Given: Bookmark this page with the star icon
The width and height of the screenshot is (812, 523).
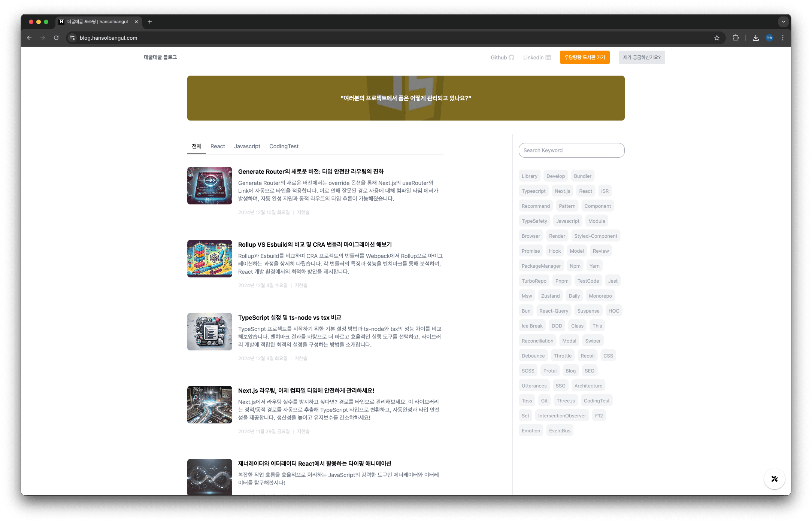Looking at the screenshot, I should [716, 38].
